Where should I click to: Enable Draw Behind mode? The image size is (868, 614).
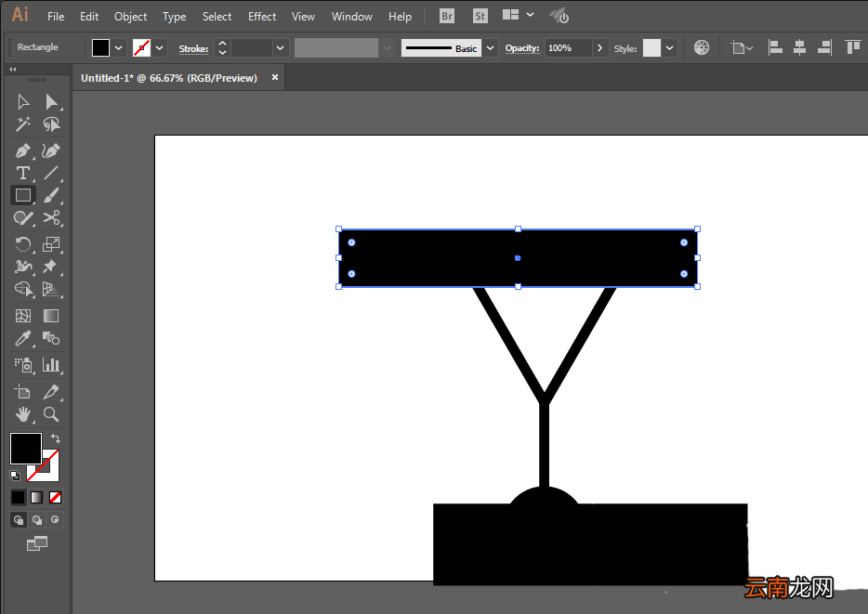point(36,520)
